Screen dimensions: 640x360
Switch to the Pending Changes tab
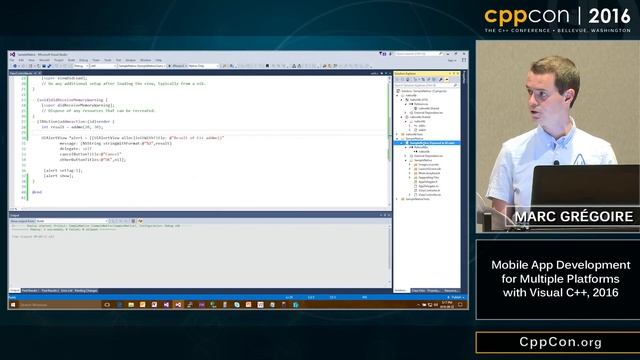(x=86, y=291)
